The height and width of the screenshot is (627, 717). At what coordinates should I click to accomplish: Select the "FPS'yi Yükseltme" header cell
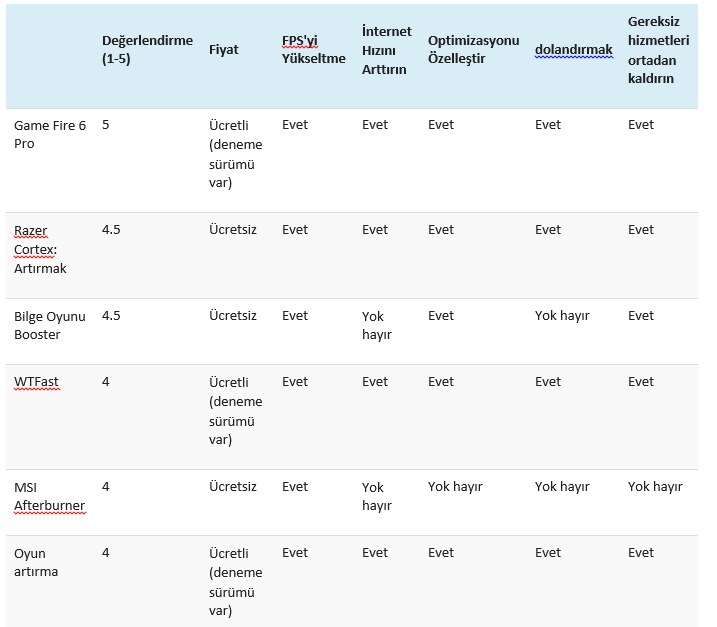[x=313, y=50]
